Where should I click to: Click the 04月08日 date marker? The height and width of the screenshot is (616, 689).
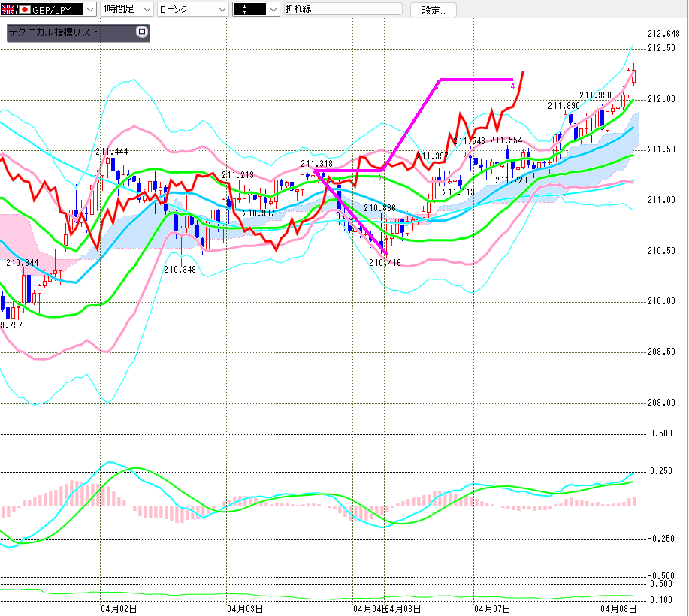(618, 608)
